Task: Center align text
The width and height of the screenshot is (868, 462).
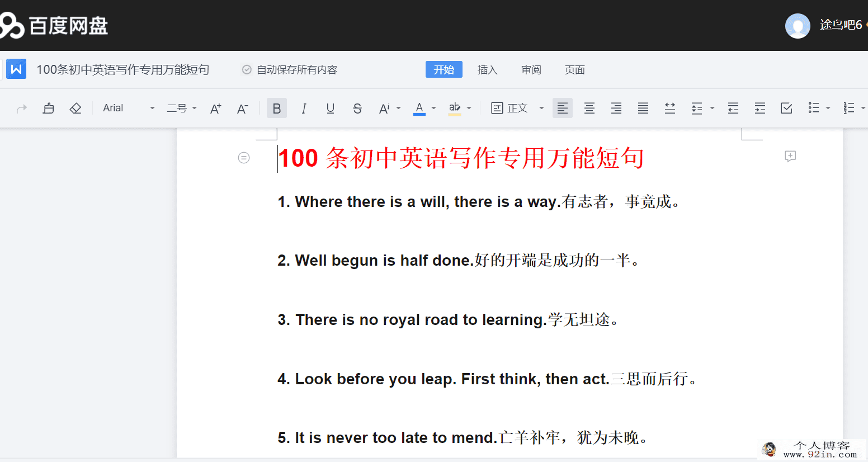Action: point(589,109)
